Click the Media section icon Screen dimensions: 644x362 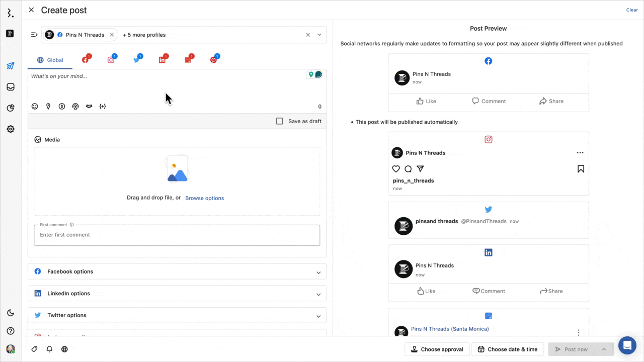(38, 140)
